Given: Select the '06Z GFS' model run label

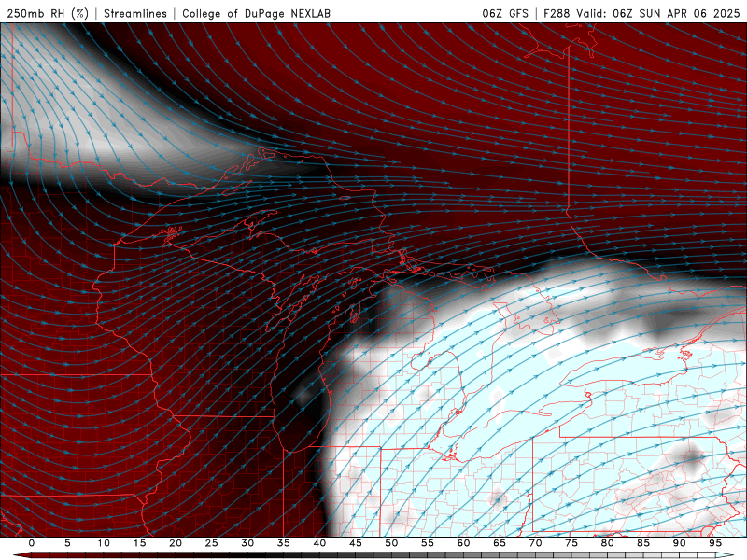Looking at the screenshot, I should [505, 13].
